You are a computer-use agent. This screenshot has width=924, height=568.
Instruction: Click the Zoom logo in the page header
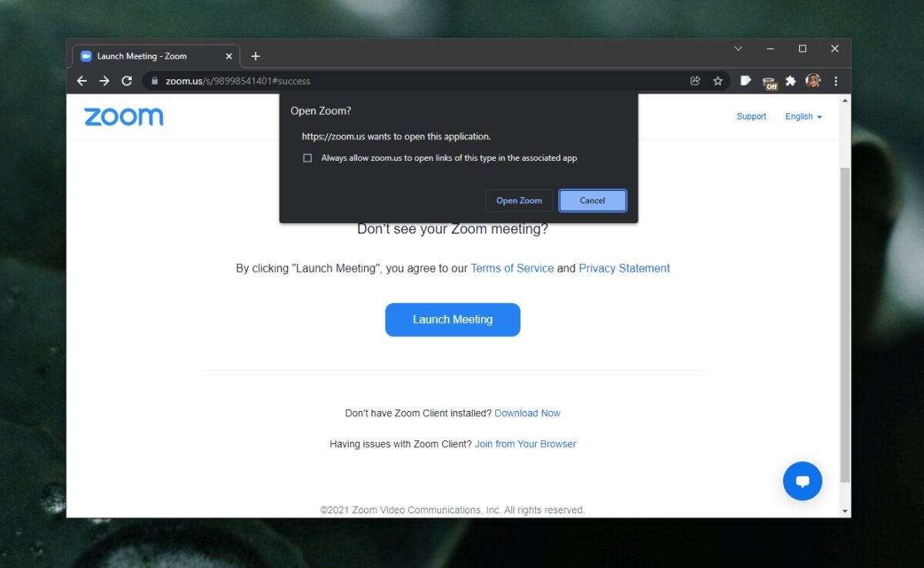(123, 116)
